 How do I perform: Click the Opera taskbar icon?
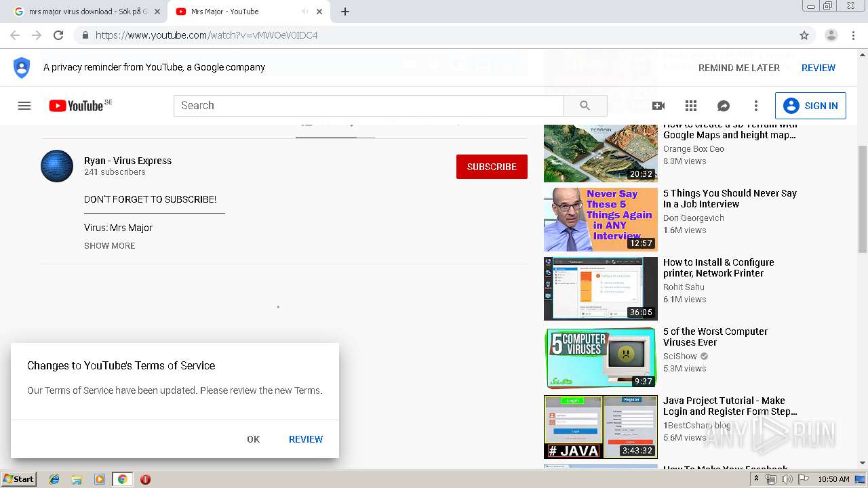coord(145,479)
